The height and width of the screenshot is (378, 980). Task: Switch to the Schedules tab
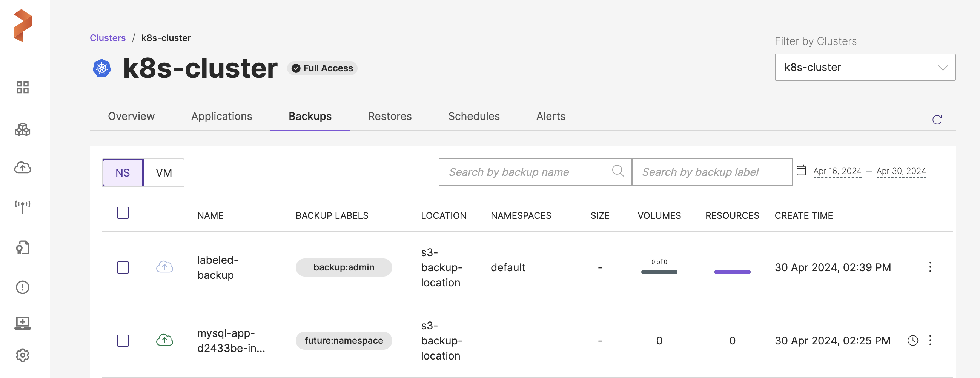(x=474, y=116)
